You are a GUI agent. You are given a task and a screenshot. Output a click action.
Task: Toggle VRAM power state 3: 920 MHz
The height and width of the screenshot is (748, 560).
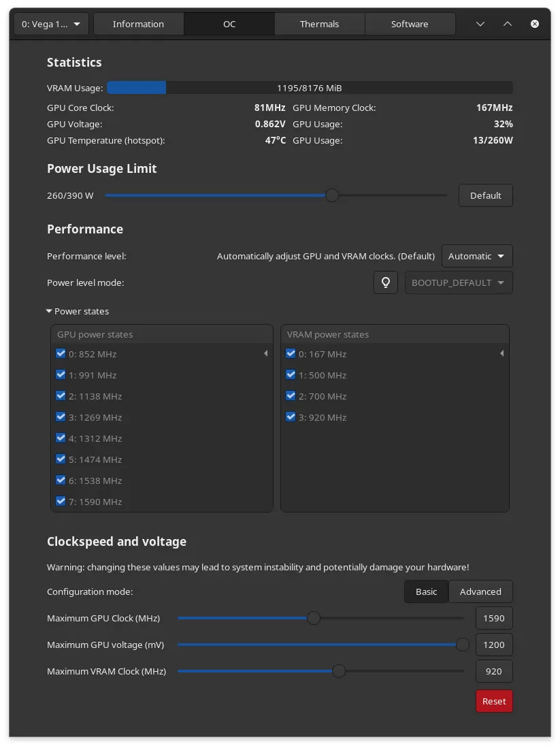pos(291,417)
